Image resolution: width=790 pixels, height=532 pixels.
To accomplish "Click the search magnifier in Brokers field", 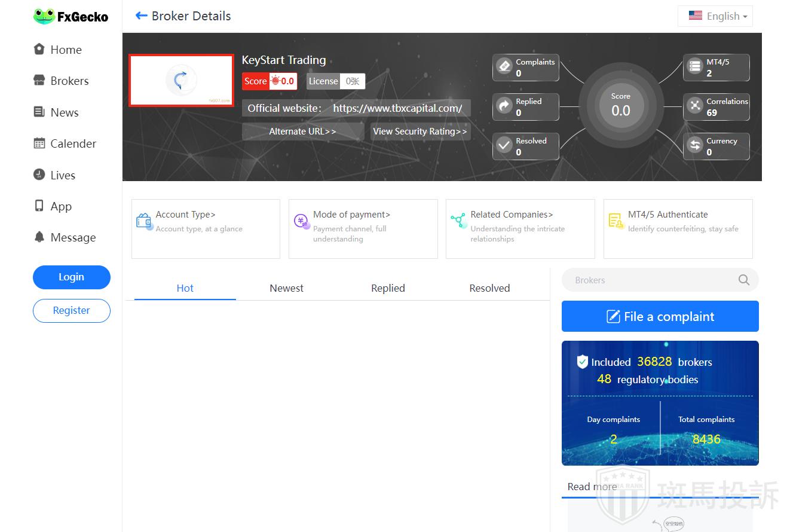I will click(743, 280).
